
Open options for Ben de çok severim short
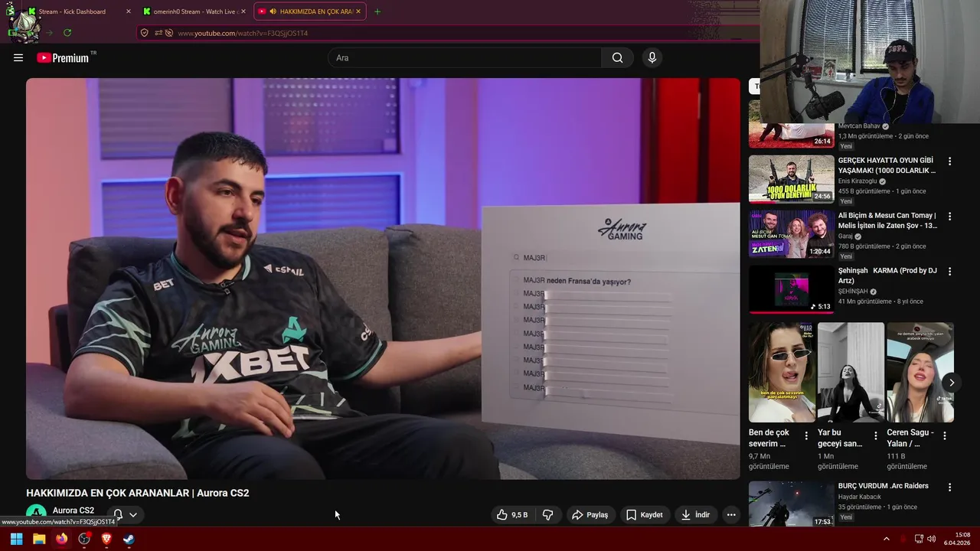click(x=806, y=435)
